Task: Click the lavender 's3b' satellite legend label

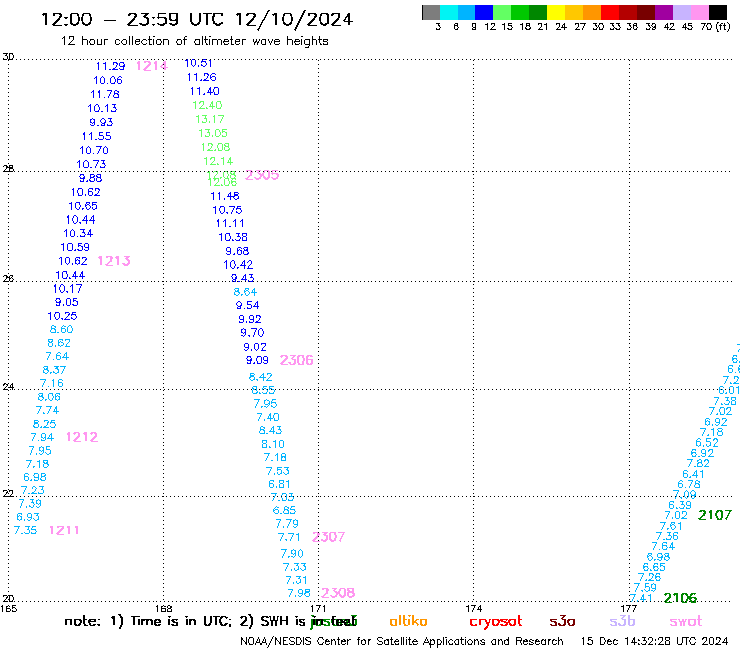Action: pos(622,621)
